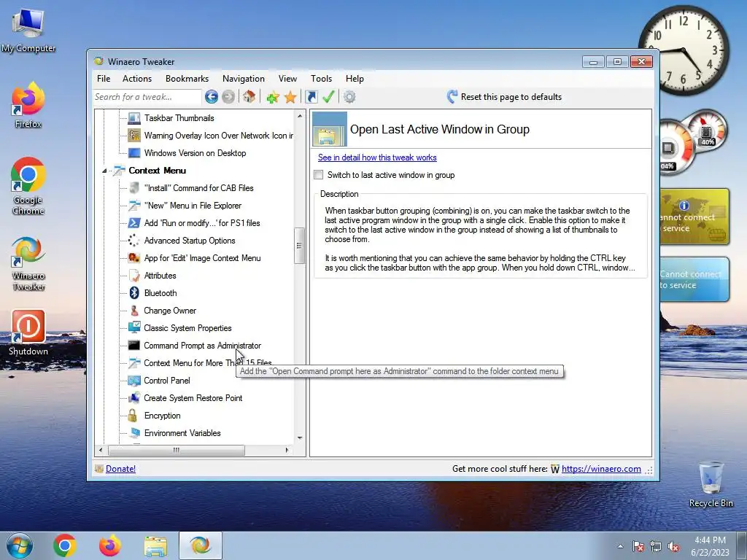Click the Shutdown desktop shortcut

click(x=28, y=332)
